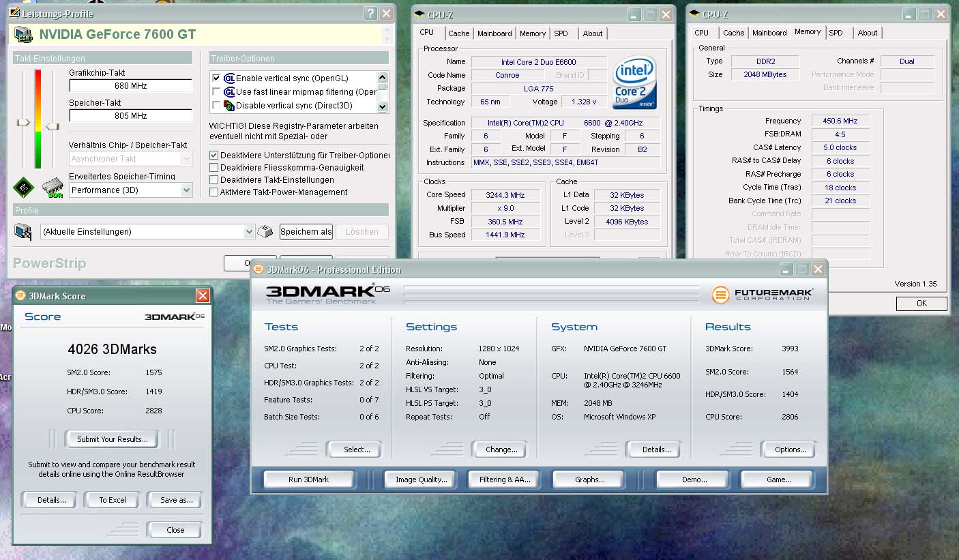Click the CPU-Z Memory window title icon

click(x=694, y=14)
